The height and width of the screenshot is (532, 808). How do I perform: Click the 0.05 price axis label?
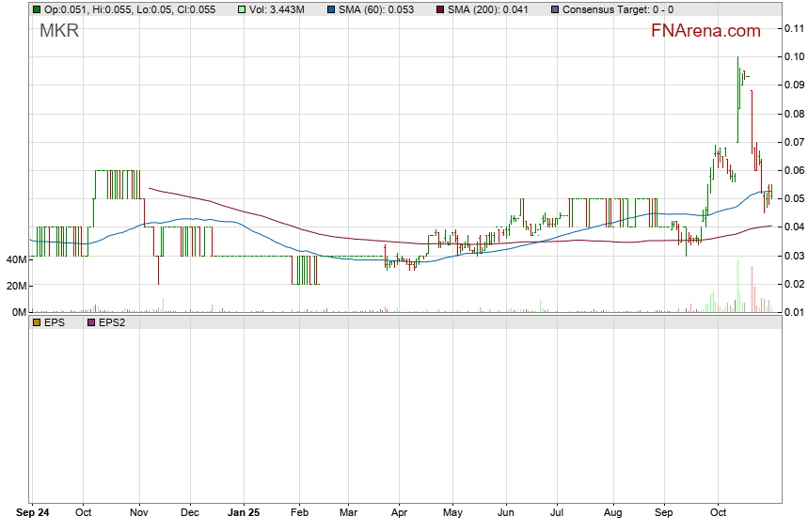pyautogui.click(x=793, y=198)
